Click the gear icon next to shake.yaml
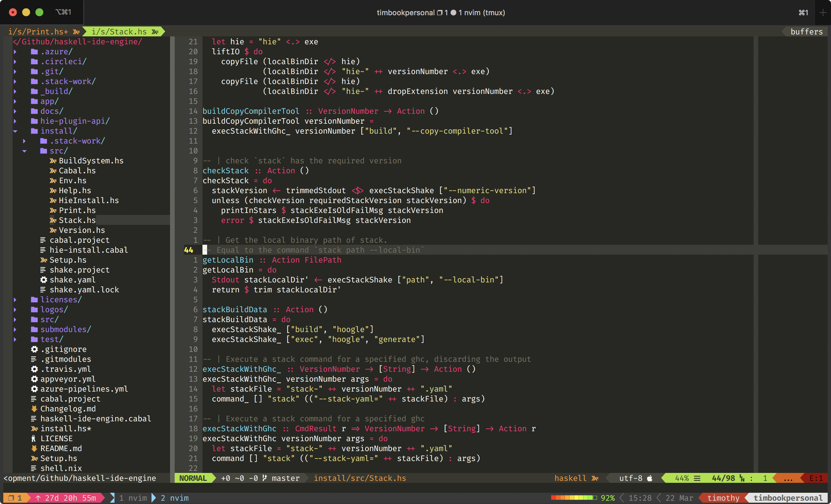The image size is (831, 504). pyautogui.click(x=44, y=280)
